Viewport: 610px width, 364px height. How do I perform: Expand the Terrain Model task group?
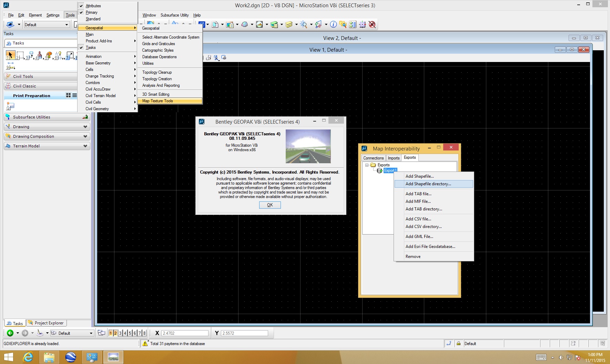tap(47, 146)
